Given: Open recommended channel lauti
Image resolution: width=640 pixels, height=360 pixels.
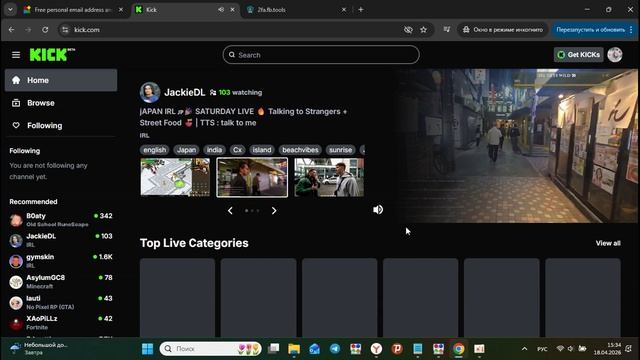Looking at the screenshot, I should point(61,302).
